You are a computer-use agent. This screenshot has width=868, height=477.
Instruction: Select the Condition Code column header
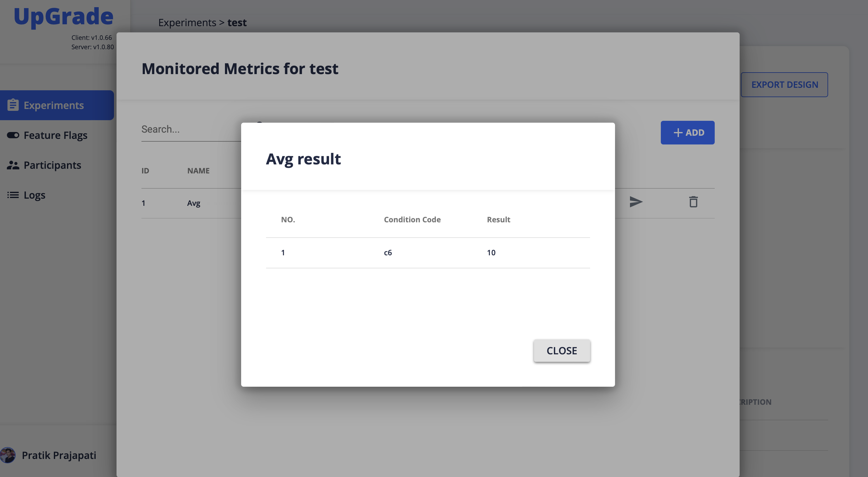click(x=412, y=219)
